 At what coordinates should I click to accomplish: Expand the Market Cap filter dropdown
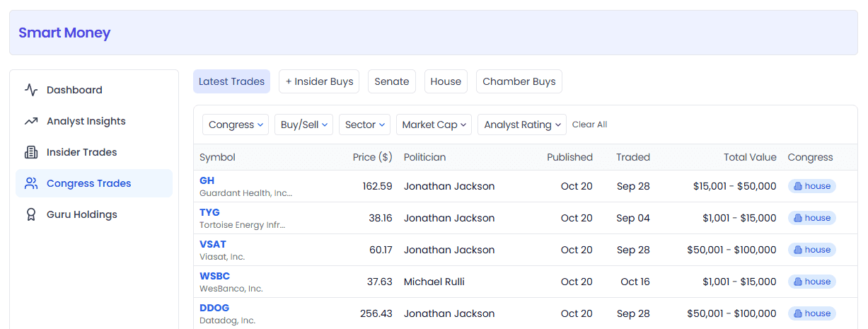click(x=434, y=125)
